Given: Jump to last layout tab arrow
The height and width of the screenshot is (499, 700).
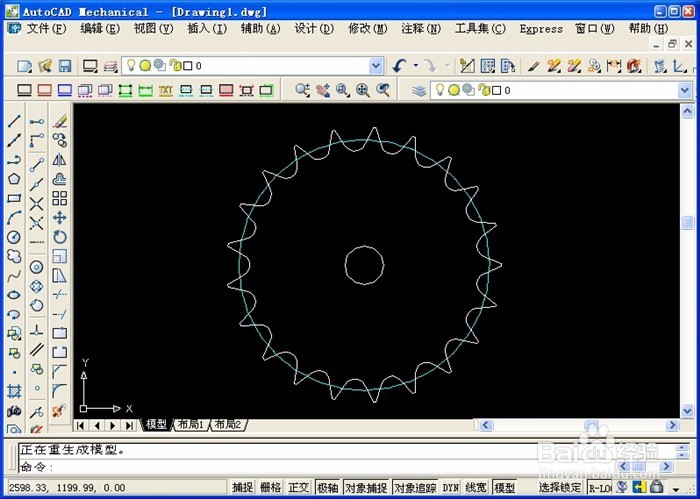Looking at the screenshot, I should click(x=129, y=425).
